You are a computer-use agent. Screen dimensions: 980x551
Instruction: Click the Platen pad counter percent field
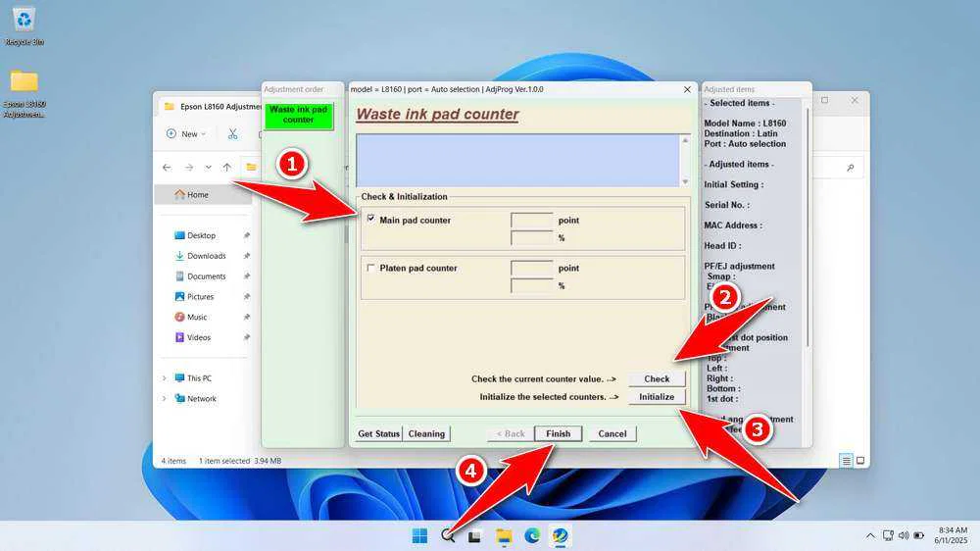[531, 285]
